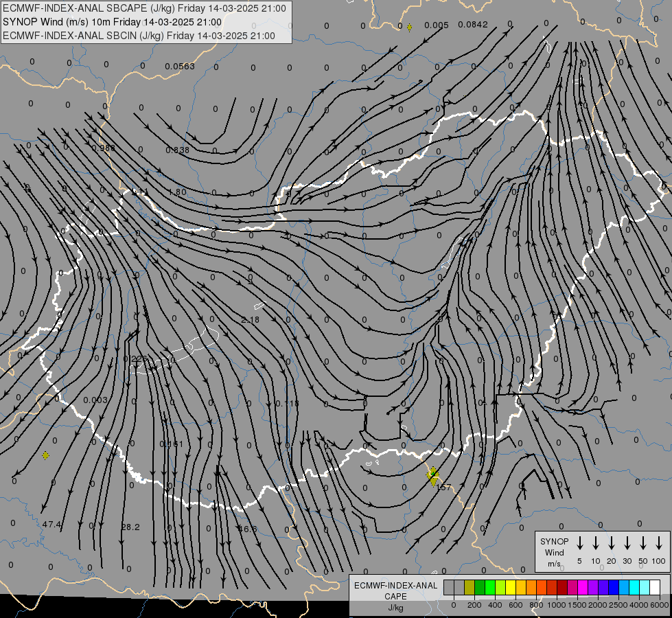Click the 1500 tick on CAPE scale
Screen dimensions: 672x618
point(577,605)
